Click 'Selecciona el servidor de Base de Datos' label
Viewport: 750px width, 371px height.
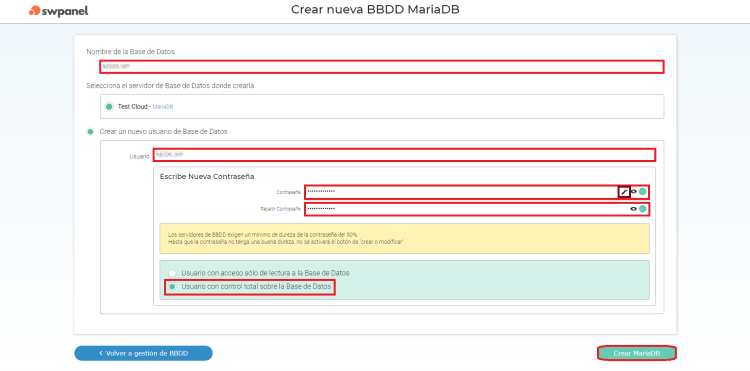(x=170, y=86)
